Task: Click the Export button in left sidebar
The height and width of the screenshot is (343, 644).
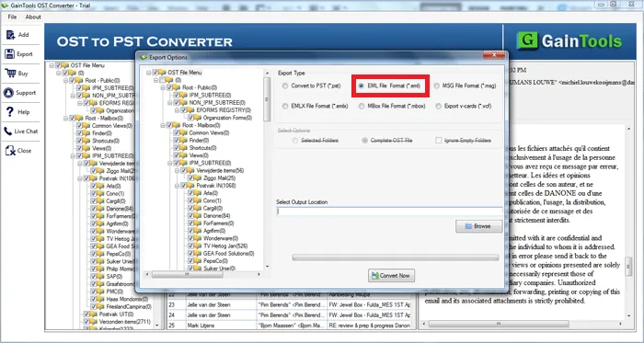Action: coord(19,54)
